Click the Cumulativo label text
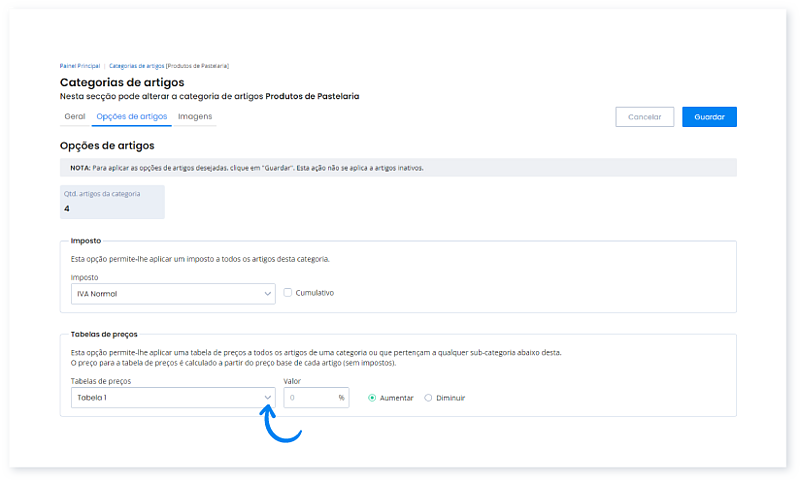 315,293
